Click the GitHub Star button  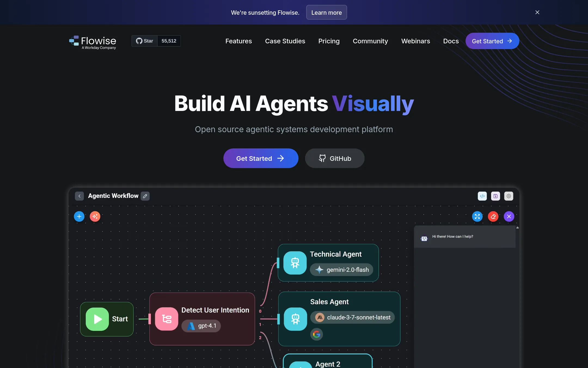(x=145, y=41)
